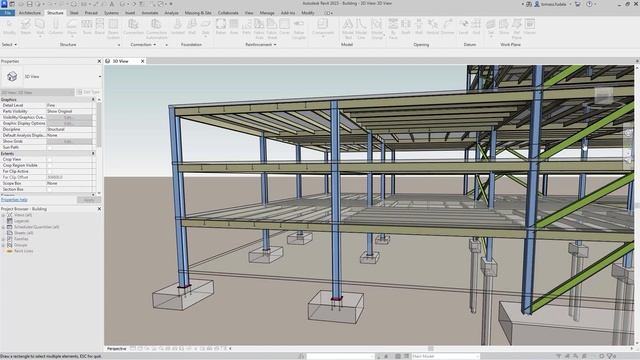Open the Architecture ribbon tab
Viewport: 640px width, 360px height.
coord(30,13)
